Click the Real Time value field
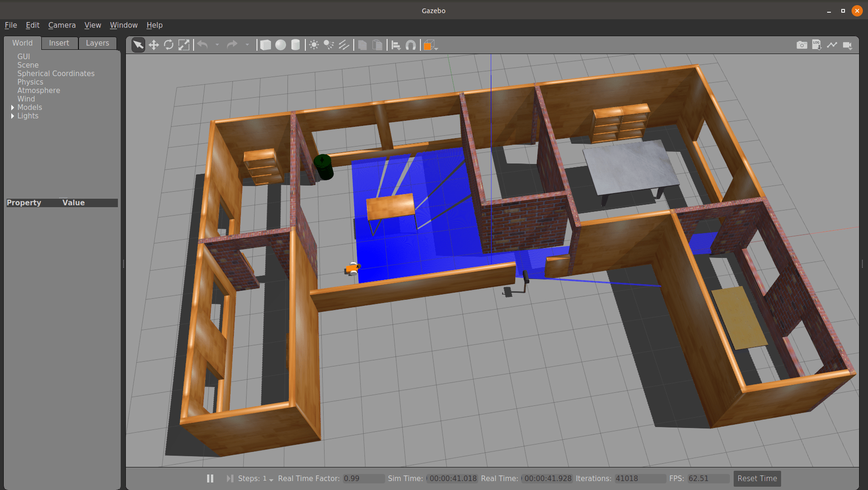The image size is (868, 490). tap(548, 478)
